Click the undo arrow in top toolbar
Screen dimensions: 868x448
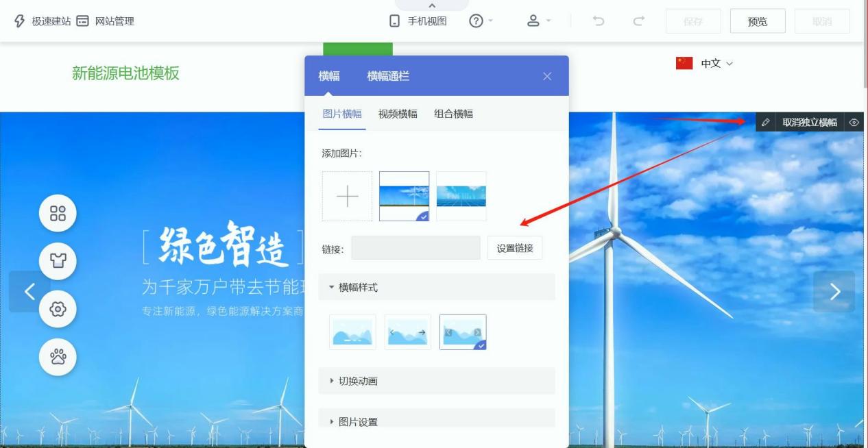click(599, 21)
